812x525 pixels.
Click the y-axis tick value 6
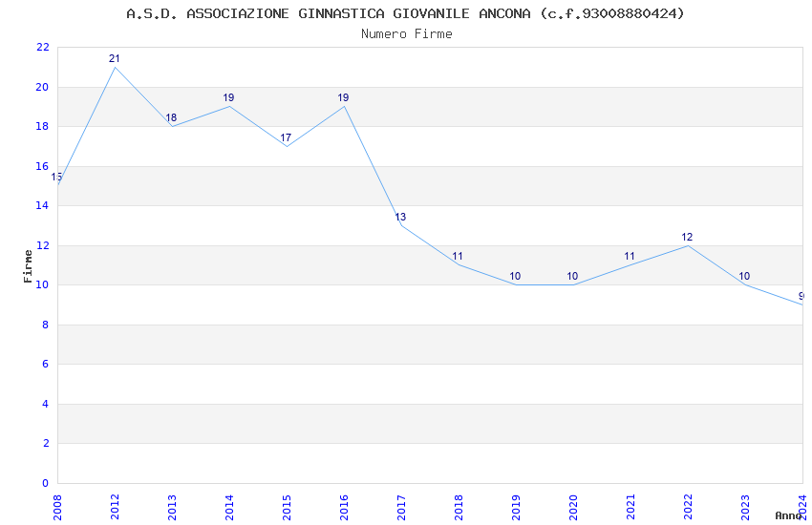46,364
